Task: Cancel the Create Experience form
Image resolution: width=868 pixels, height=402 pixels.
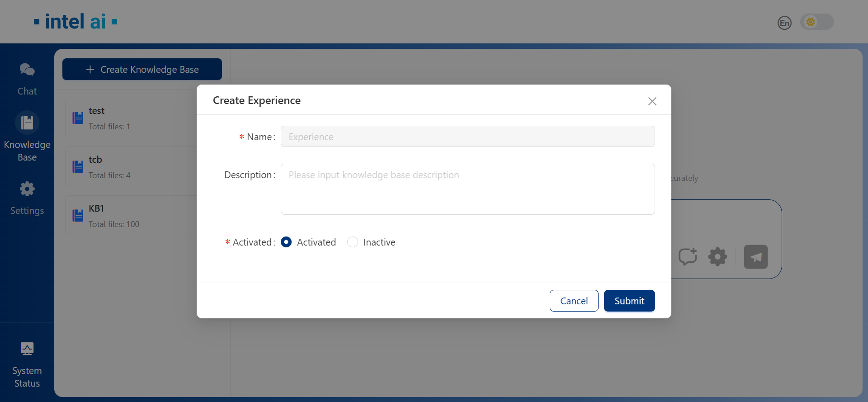Action: click(x=574, y=301)
